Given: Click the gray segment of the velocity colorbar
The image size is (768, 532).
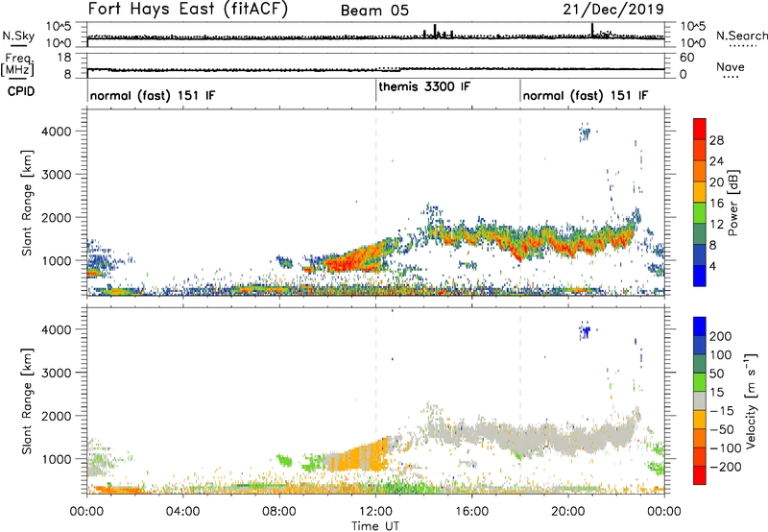Looking at the screenshot, I should [700, 401].
